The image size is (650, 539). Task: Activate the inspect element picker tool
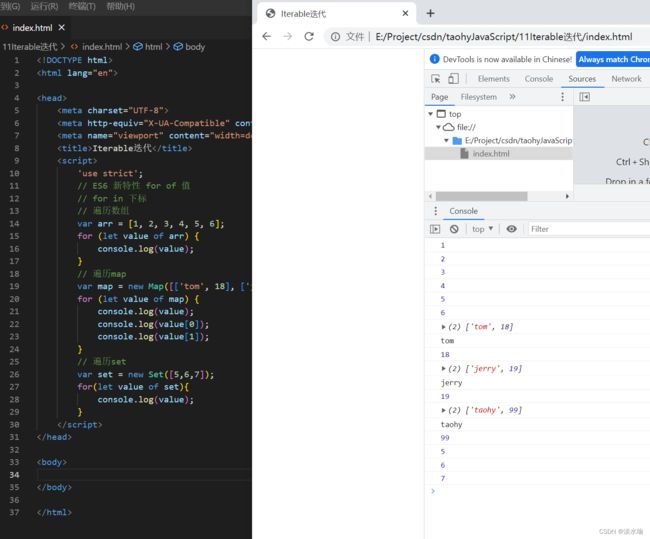point(435,78)
